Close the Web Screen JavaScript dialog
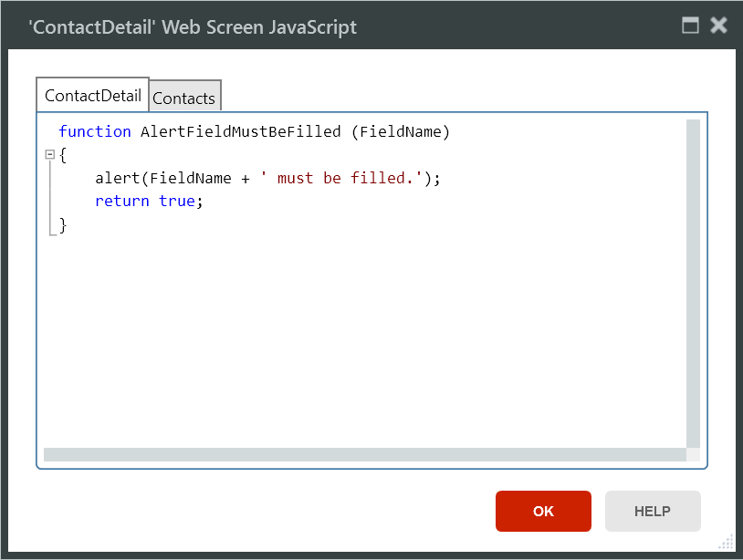This screenshot has width=743, height=560. [x=718, y=26]
